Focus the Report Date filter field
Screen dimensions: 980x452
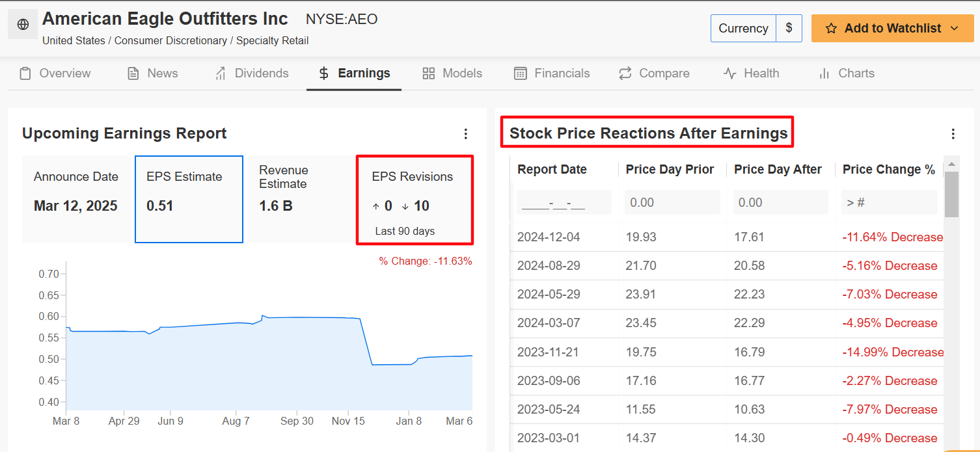tap(564, 202)
